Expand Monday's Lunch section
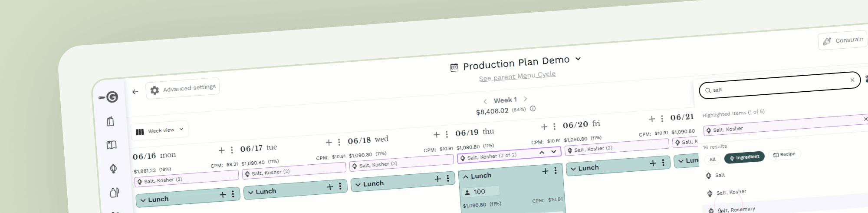This screenshot has width=868, height=213. pyautogui.click(x=143, y=200)
